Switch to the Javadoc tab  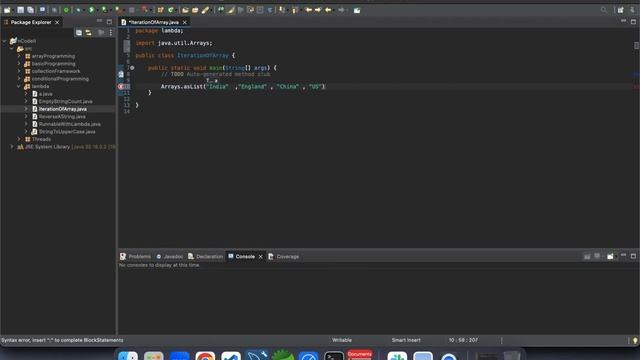click(169, 256)
